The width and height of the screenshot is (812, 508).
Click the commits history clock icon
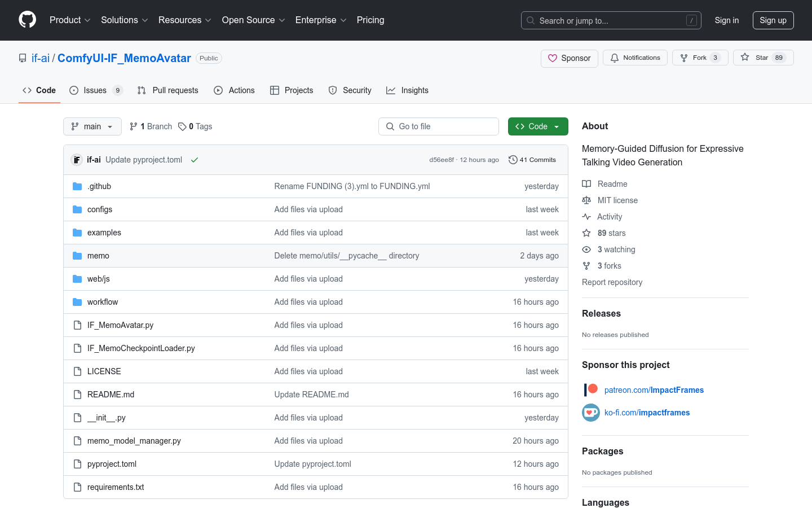pos(513,160)
